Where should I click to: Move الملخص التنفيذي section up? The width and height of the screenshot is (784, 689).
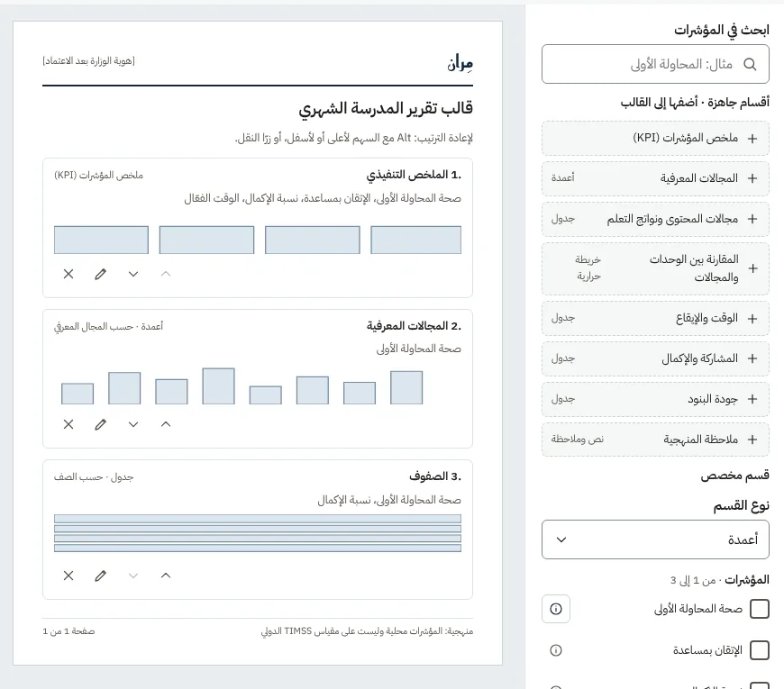166,274
